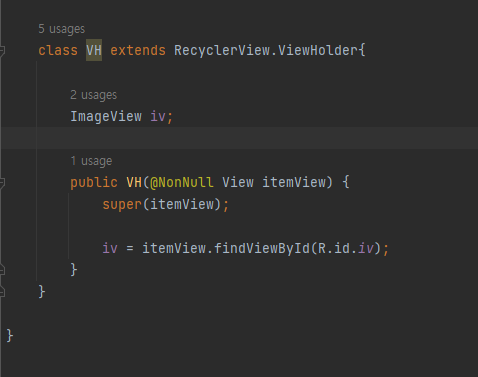The height and width of the screenshot is (377, 478).
Task: Click the final closing brace of the outer class
Action: pyautogui.click(x=10, y=336)
